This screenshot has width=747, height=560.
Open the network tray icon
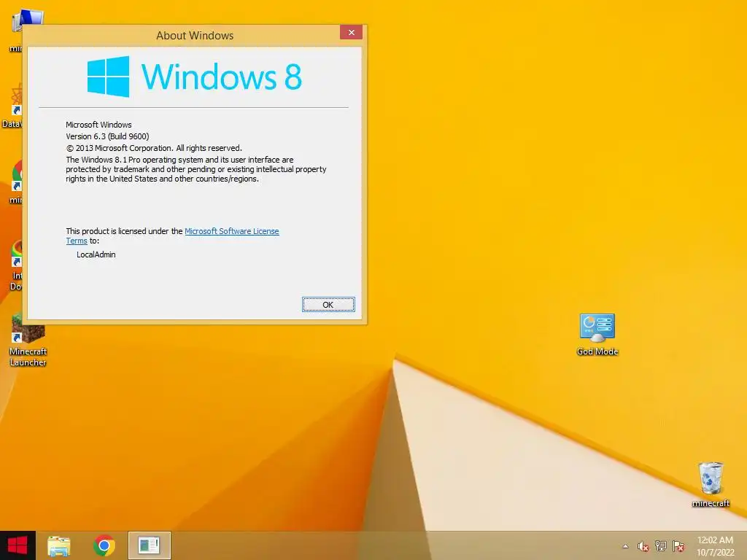click(661, 546)
